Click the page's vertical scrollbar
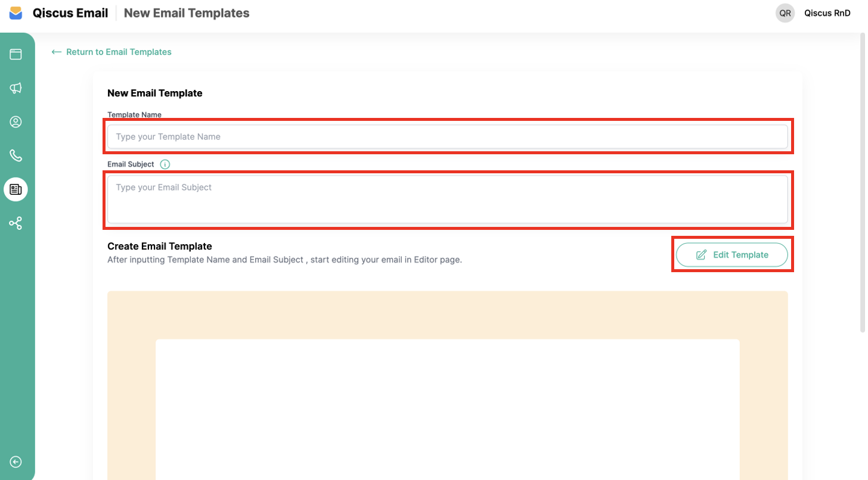Image resolution: width=868 pixels, height=480 pixels. (863, 179)
